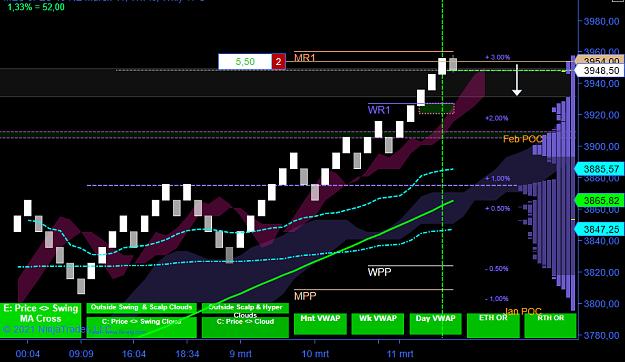The width and height of the screenshot is (625, 362).
Task: Click the Day VWAP button
Action: click(435, 324)
